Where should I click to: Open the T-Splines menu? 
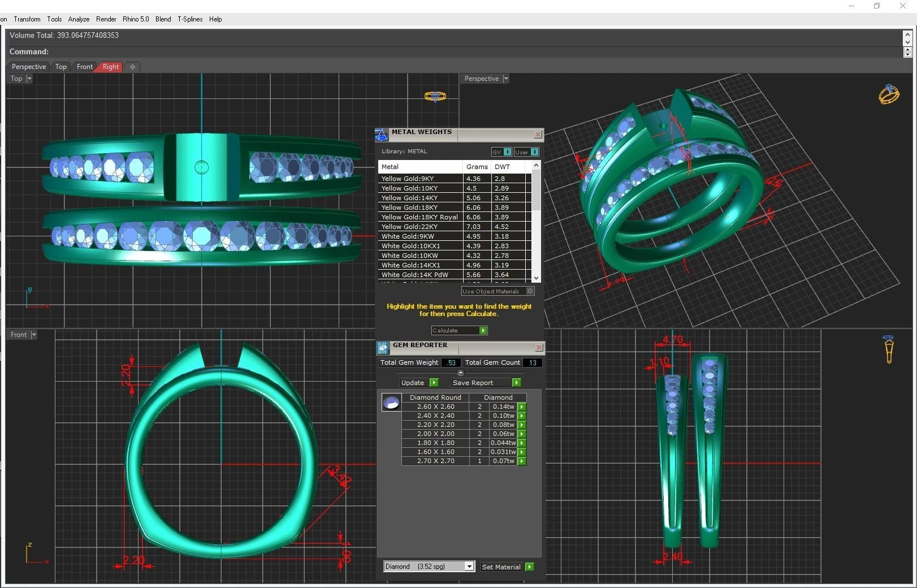(x=190, y=19)
